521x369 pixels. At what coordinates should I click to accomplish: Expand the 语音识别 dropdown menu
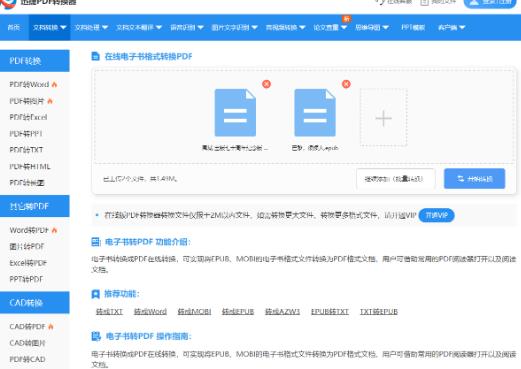[187, 27]
